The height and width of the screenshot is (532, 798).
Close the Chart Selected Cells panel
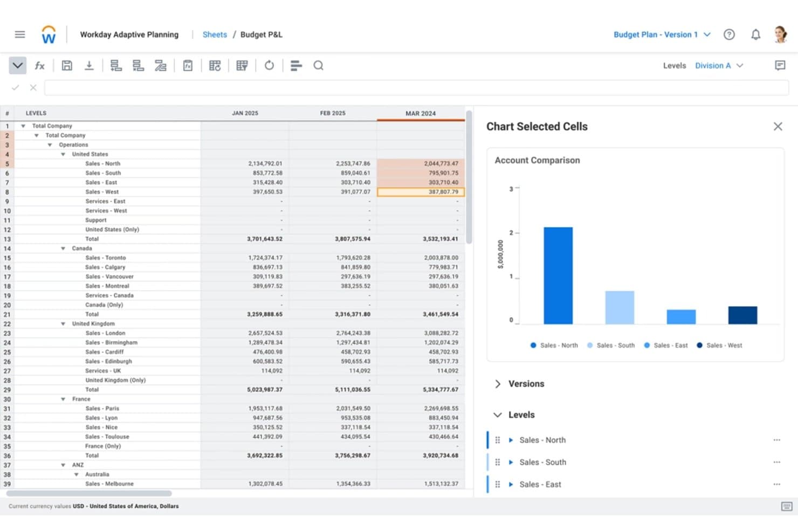(778, 126)
